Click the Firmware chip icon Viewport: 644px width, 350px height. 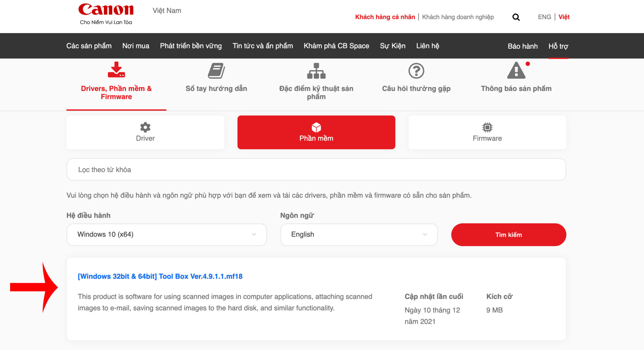click(487, 127)
